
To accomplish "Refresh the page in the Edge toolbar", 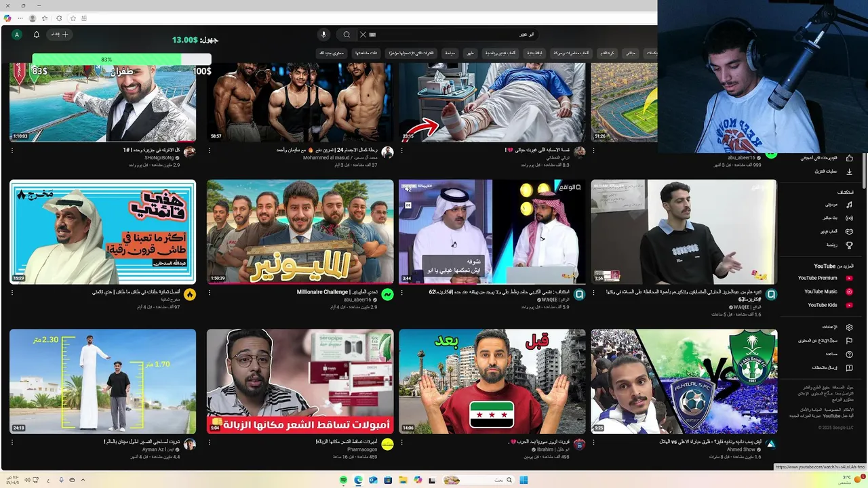I will pyautogui.click(x=59, y=18).
